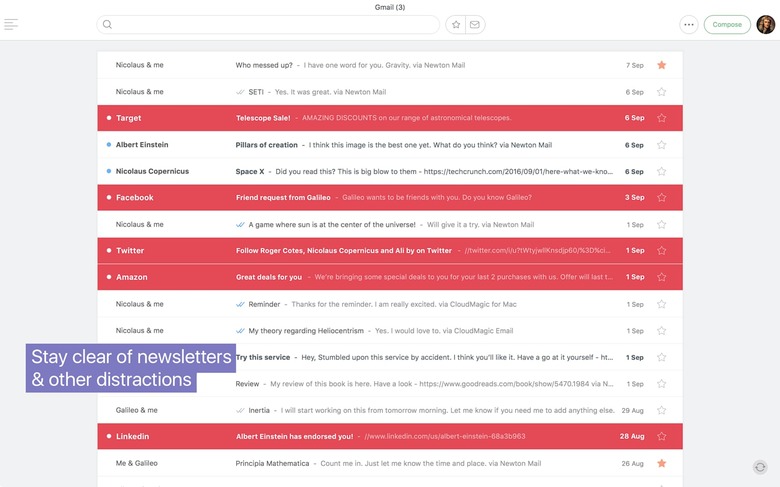Filter by unread mail envelope icon
Viewport: 780px width, 487px height.
[474, 25]
